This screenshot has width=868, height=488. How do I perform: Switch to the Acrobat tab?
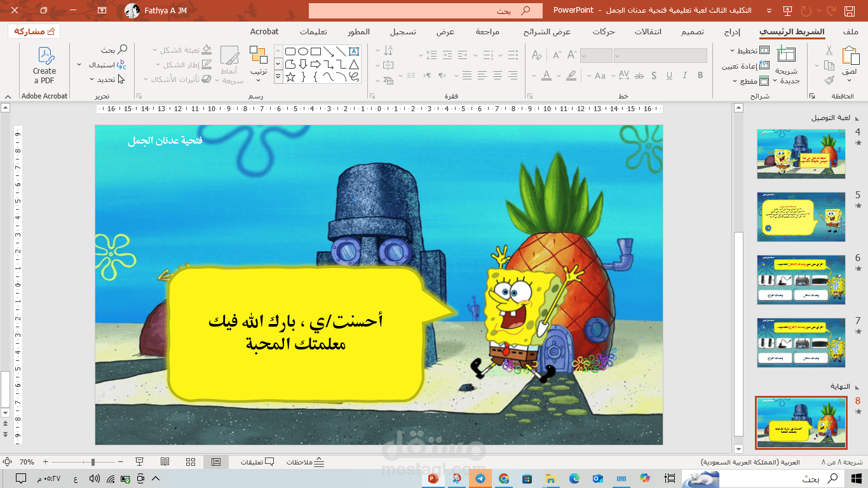tap(264, 32)
